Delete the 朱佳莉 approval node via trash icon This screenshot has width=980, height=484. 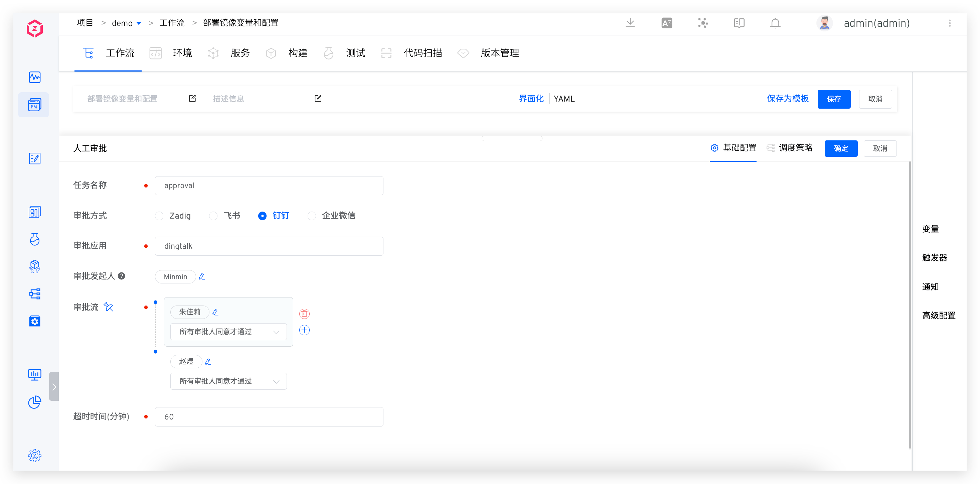304,314
